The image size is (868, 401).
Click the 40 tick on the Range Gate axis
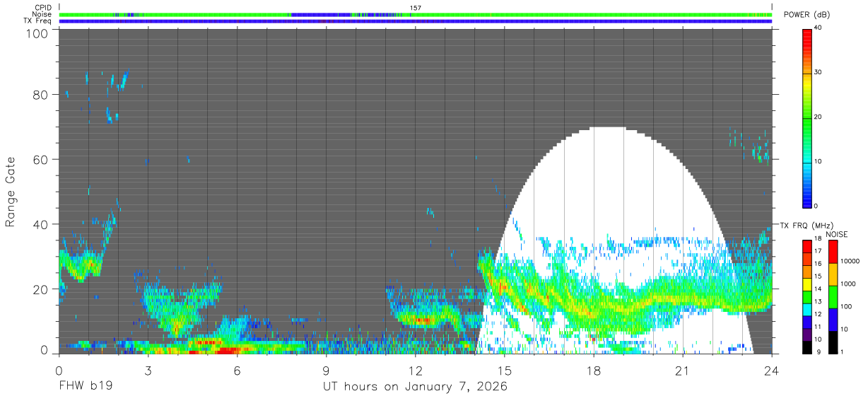(x=41, y=224)
